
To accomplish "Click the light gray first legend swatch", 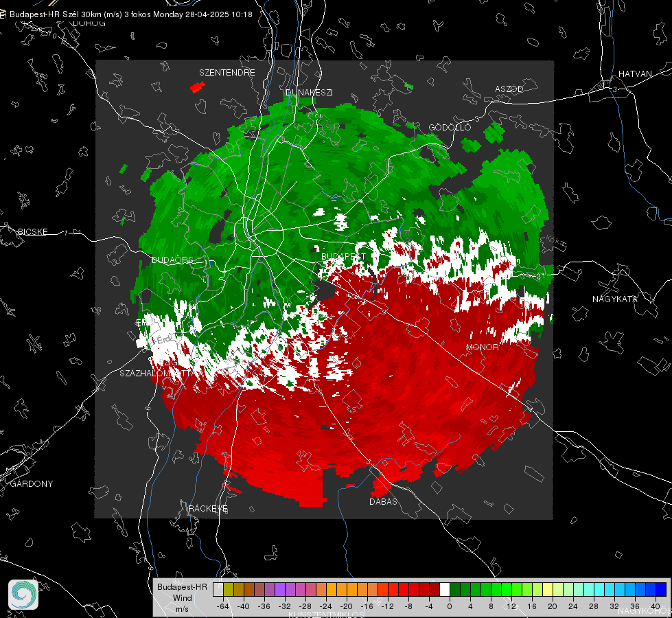I will pyautogui.click(x=218, y=589).
